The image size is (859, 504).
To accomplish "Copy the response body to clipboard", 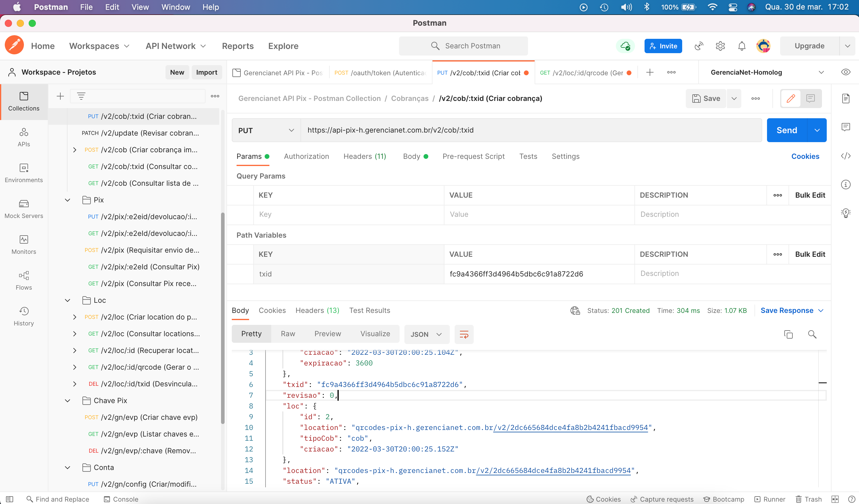I will click(x=788, y=334).
